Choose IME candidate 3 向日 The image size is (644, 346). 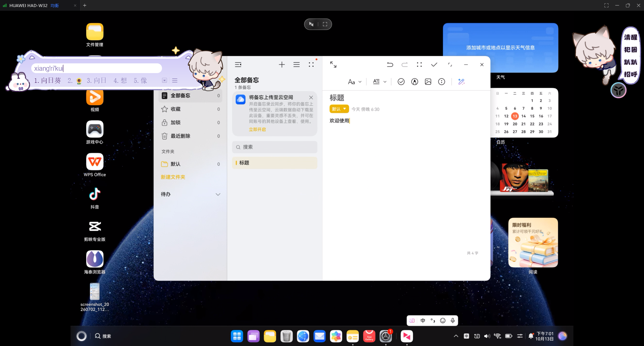(96, 80)
